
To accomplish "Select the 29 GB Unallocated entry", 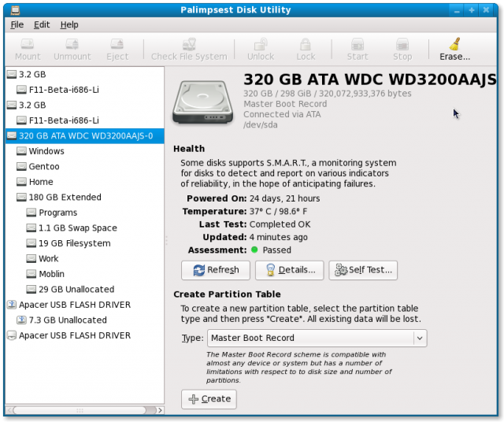I will click(85, 289).
